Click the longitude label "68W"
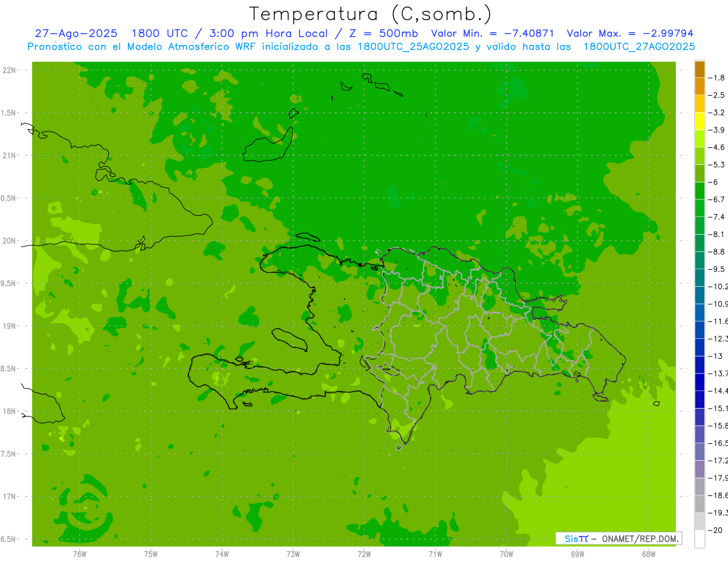The width and height of the screenshot is (728, 562). (x=648, y=554)
